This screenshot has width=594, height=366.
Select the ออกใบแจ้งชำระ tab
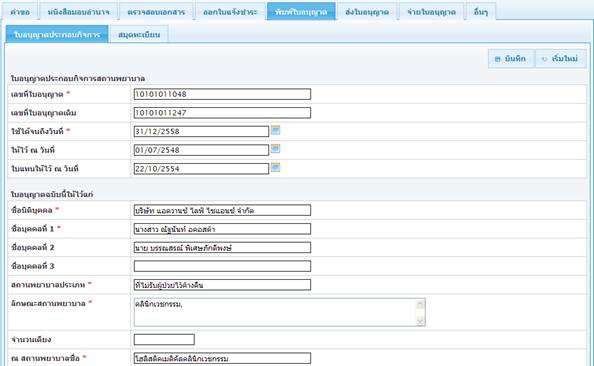(230, 12)
